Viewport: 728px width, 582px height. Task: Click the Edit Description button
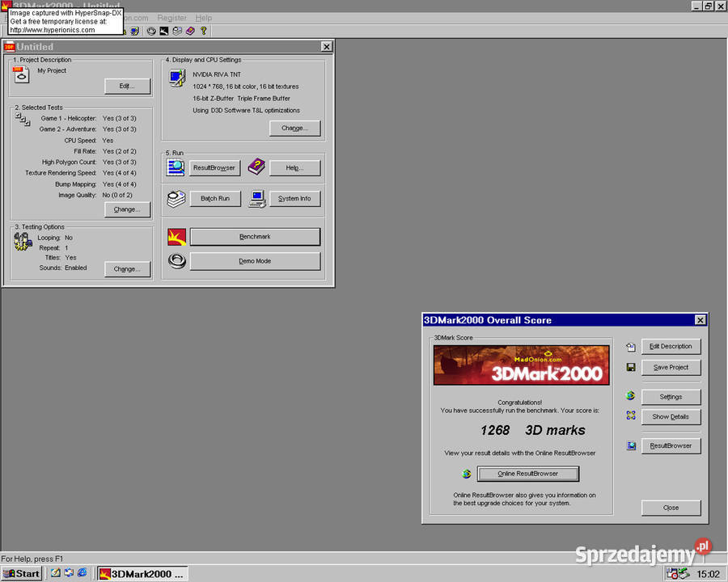[671, 346]
